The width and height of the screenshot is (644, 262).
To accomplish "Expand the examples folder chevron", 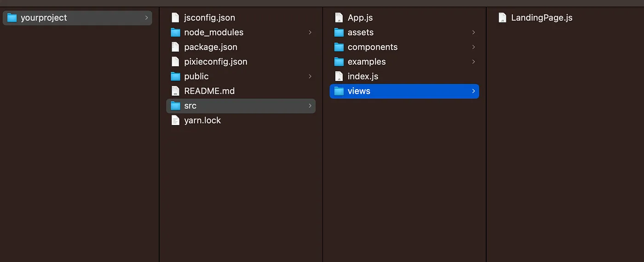I will pos(473,62).
